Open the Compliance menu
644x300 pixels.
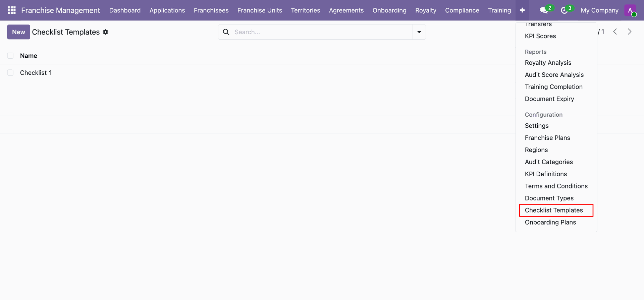click(x=462, y=10)
